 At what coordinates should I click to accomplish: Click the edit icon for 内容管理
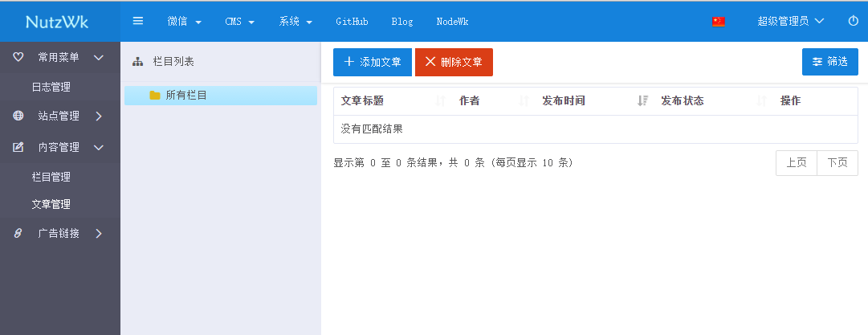tap(18, 147)
